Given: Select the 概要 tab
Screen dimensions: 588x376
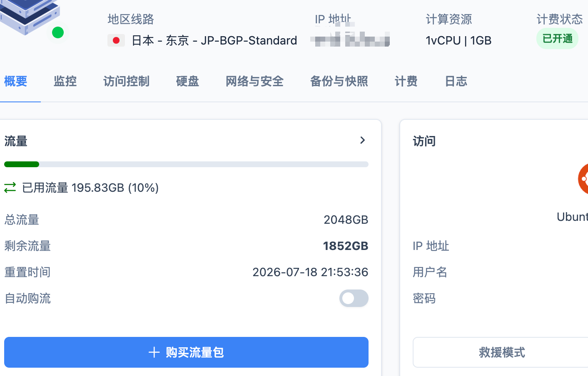Looking at the screenshot, I should point(16,81).
